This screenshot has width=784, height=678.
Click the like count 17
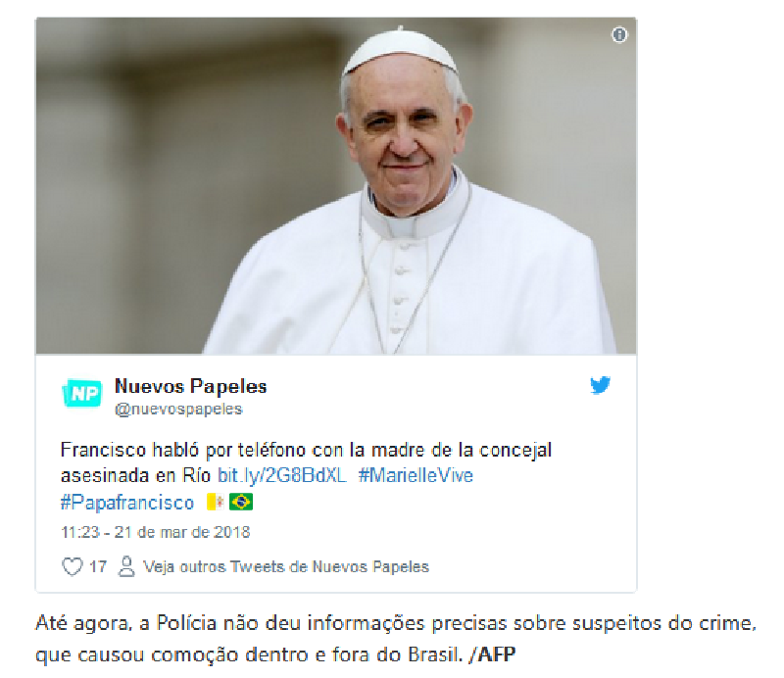[97, 567]
